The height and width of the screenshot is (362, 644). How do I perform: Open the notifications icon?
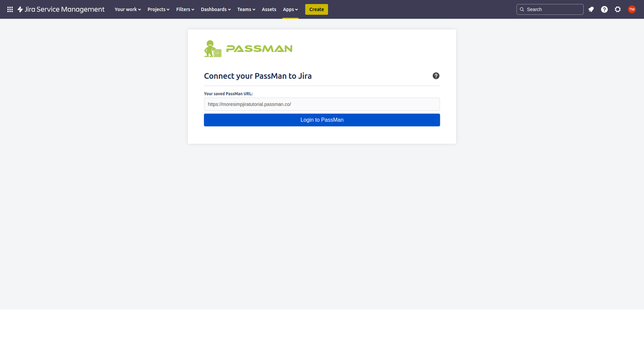(x=591, y=9)
